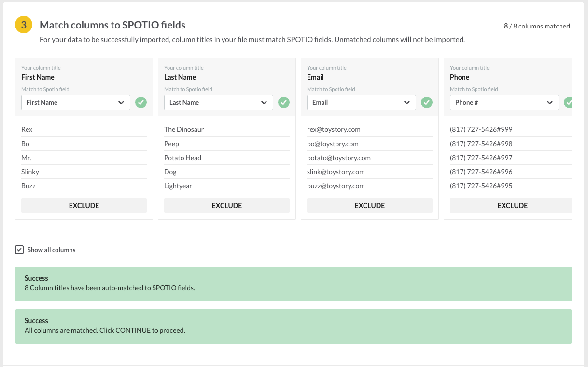Click the All columns are matched banner
The image size is (588, 367).
tap(293, 326)
